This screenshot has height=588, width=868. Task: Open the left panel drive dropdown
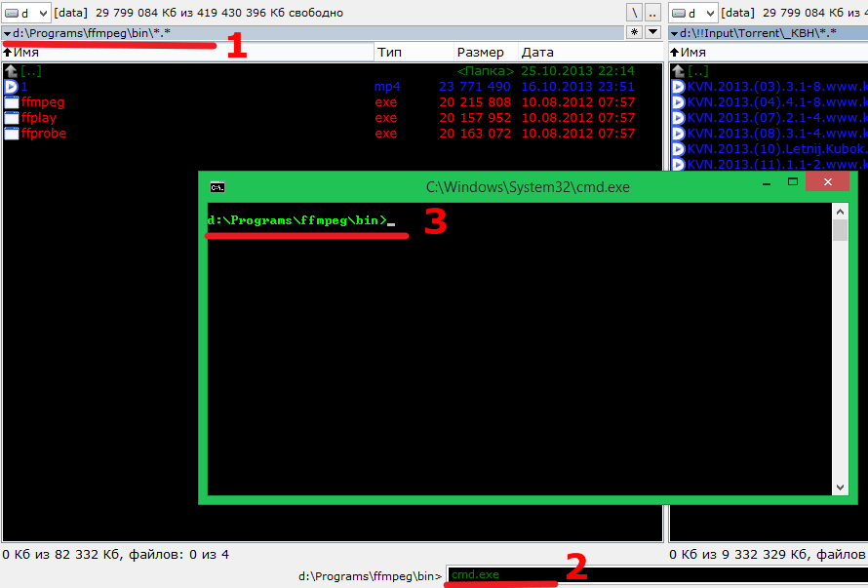26,13
